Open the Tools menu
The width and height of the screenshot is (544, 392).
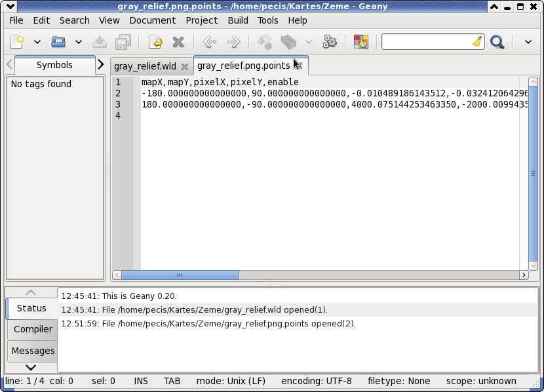[267, 20]
